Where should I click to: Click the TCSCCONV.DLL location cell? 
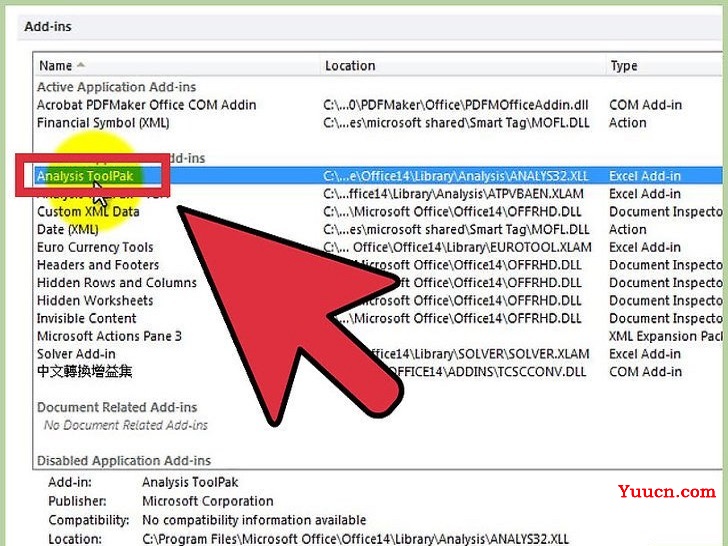coord(487,372)
